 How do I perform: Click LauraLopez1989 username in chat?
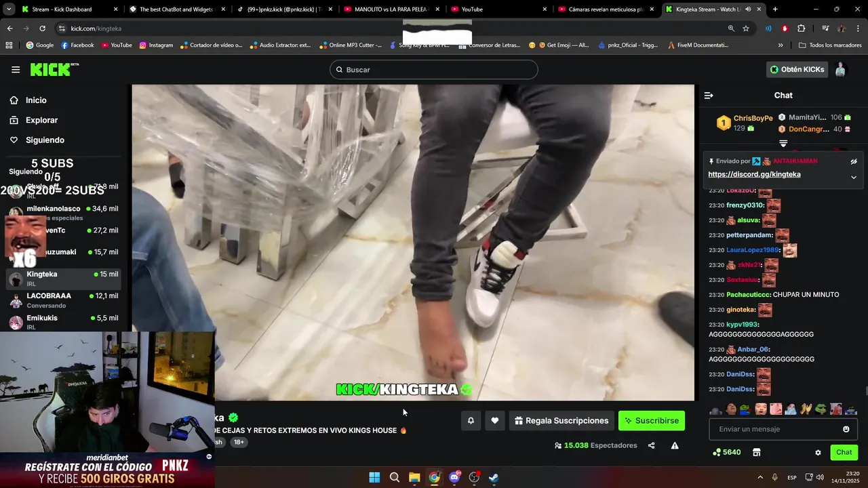tap(753, 250)
